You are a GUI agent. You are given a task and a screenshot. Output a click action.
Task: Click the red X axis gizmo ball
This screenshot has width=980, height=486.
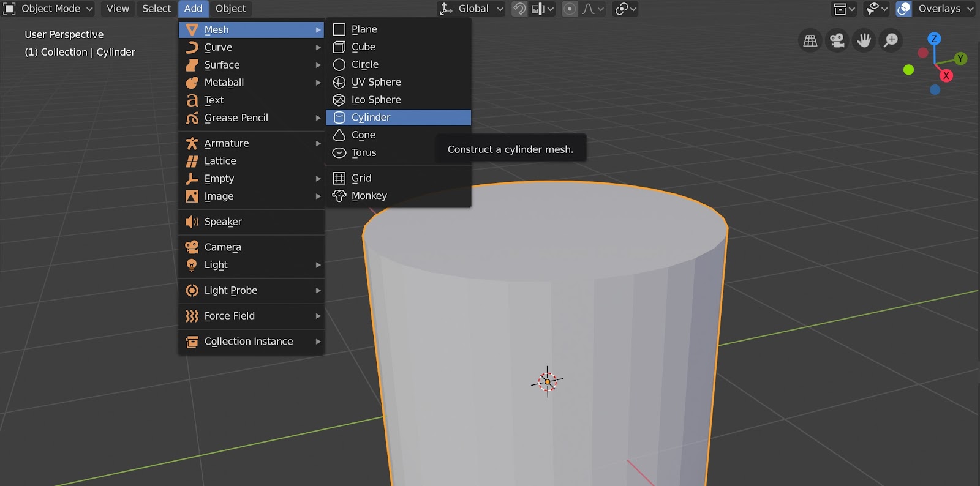coord(946,76)
